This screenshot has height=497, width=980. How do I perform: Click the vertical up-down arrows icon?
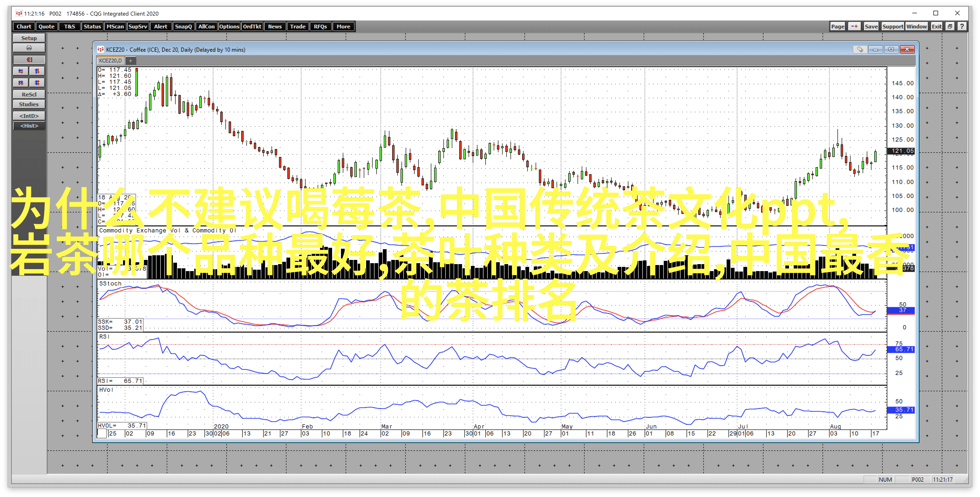(37, 71)
